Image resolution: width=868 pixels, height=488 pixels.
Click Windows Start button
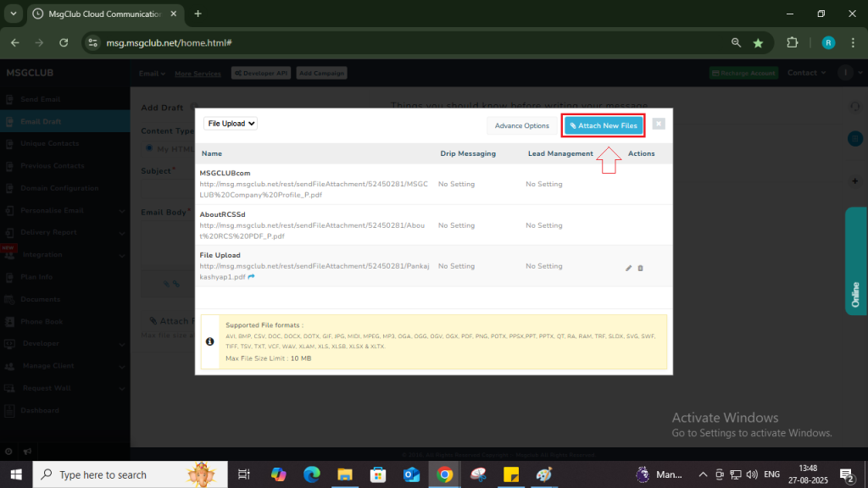[16, 474]
